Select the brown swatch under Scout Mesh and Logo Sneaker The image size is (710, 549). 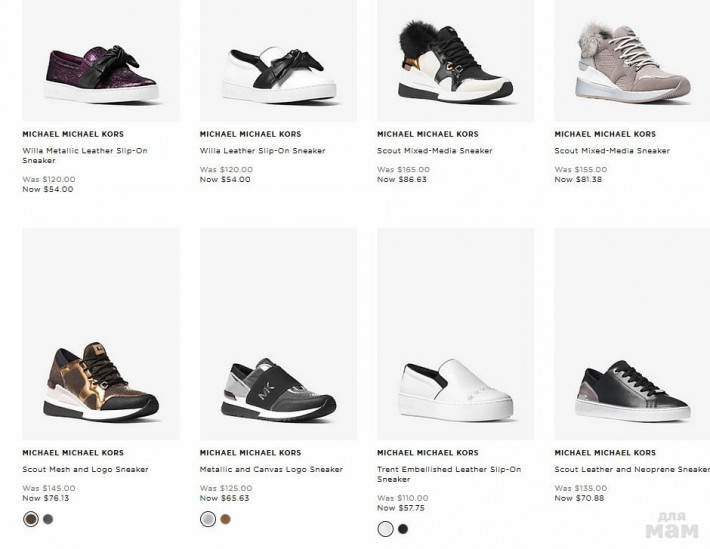[x=31, y=519]
